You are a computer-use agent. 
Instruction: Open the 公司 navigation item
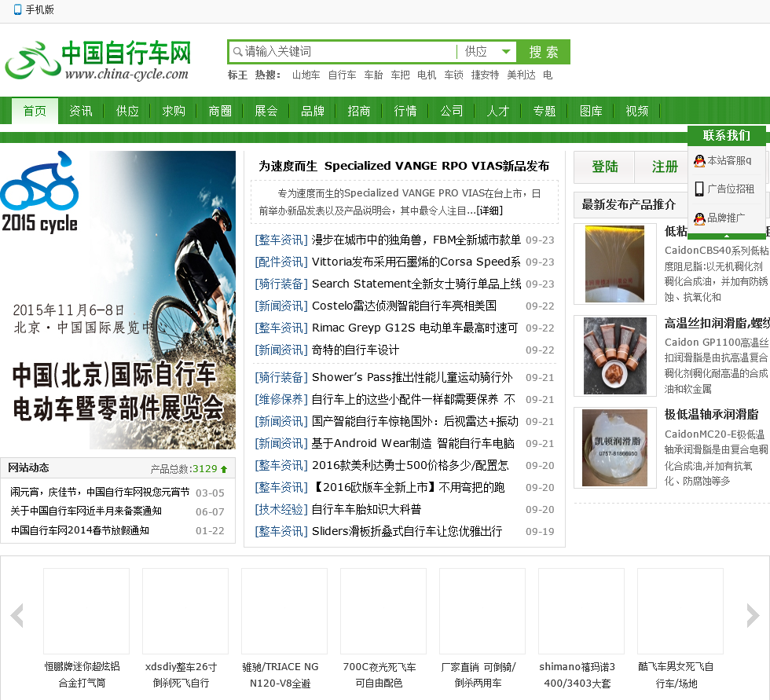[x=451, y=111]
